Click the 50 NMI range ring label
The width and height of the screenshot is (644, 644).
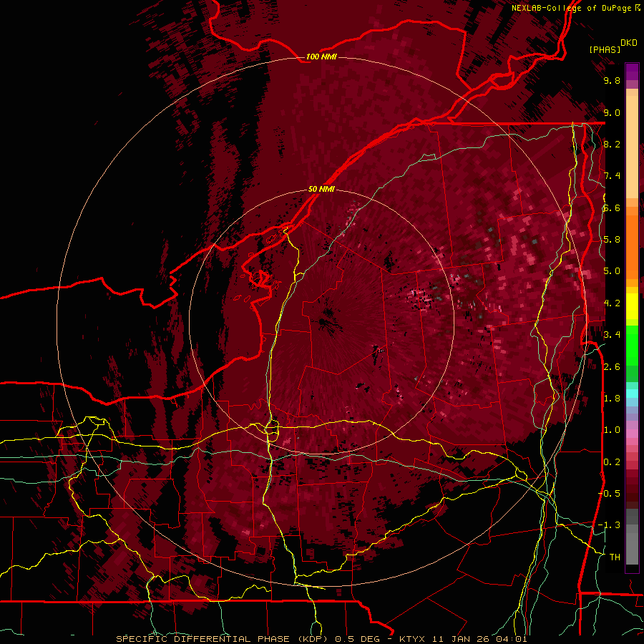(321, 190)
